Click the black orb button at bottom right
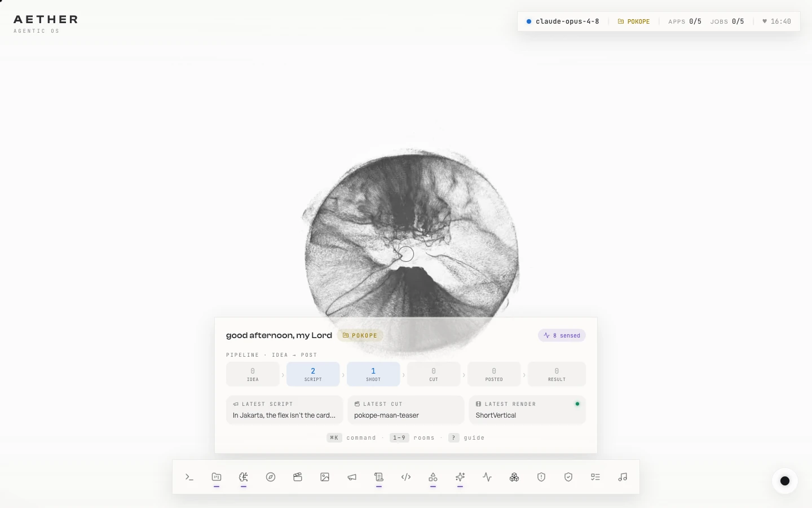812x508 pixels. (785, 481)
